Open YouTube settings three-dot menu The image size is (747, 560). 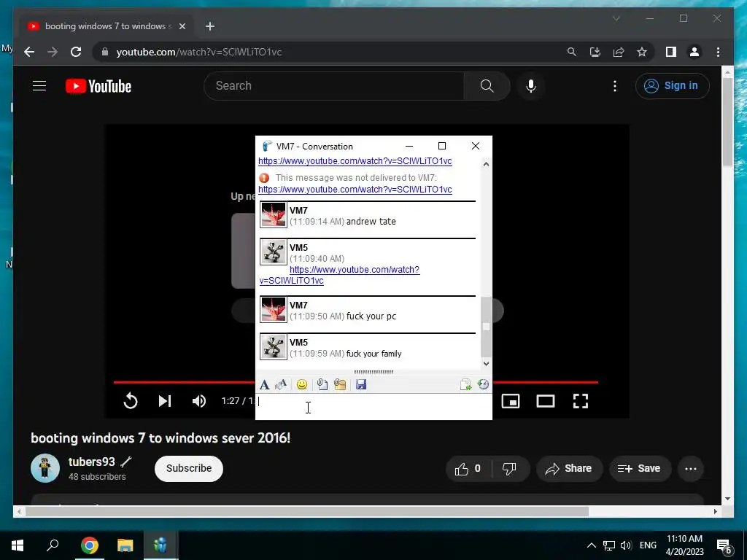(x=615, y=86)
